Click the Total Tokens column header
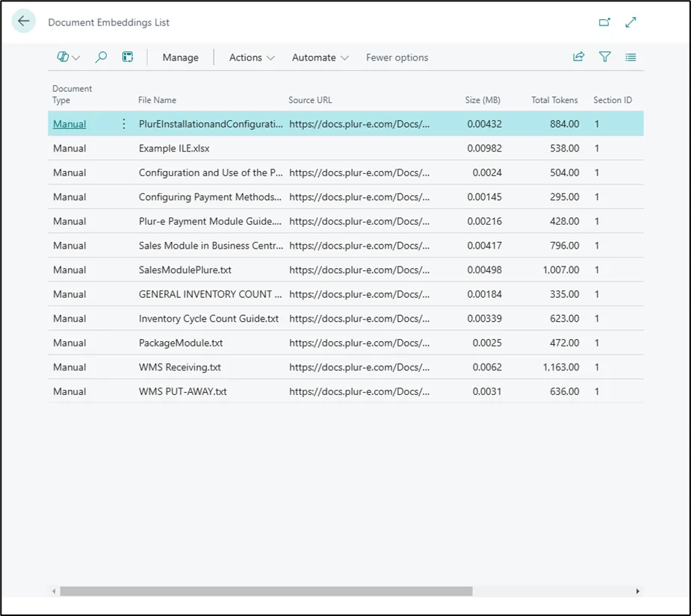The image size is (691, 616). pyautogui.click(x=554, y=100)
